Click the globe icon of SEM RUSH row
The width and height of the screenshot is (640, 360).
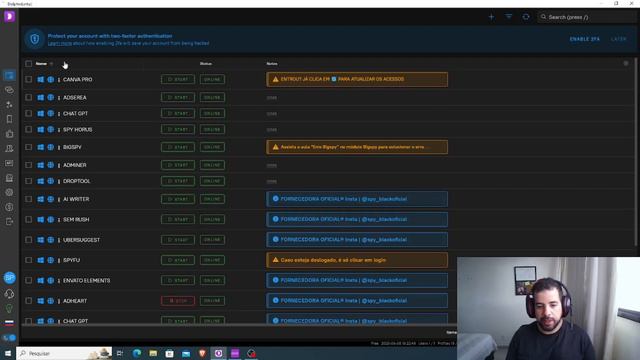pos(51,219)
